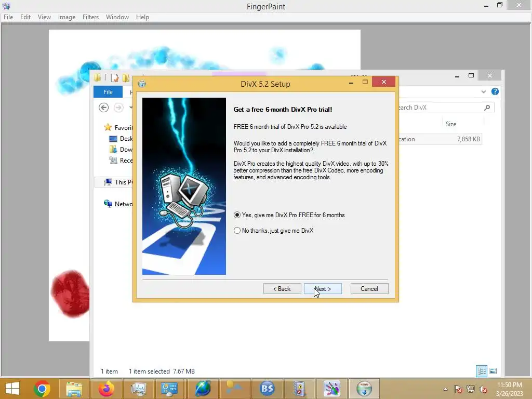This screenshot has height=399, width=532.
Task: Switch to FingerPaint taskbar icon
Action: (331, 389)
